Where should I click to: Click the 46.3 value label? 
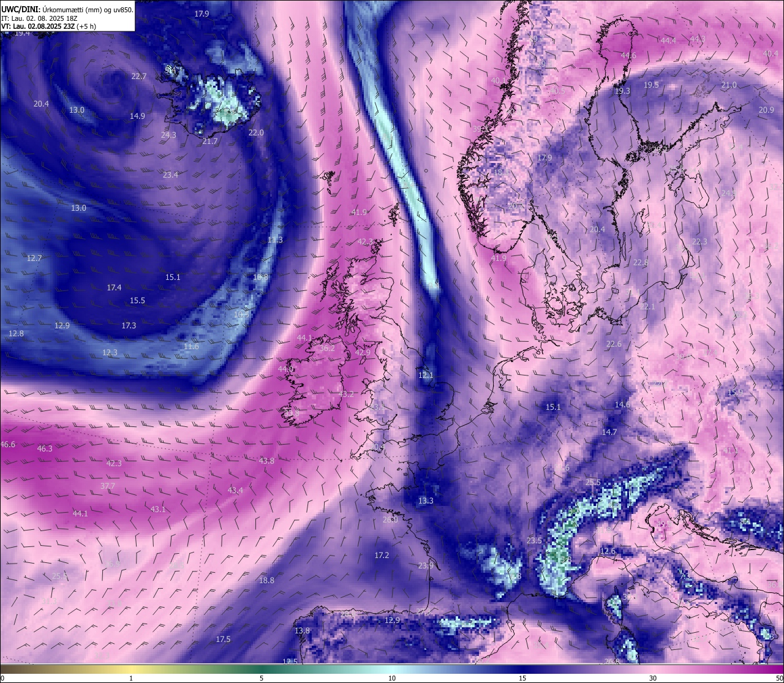click(45, 449)
